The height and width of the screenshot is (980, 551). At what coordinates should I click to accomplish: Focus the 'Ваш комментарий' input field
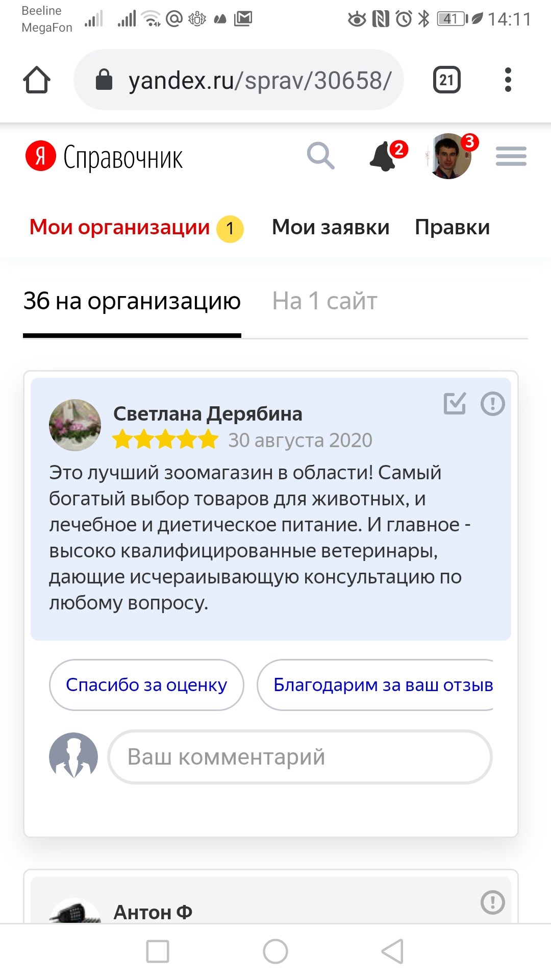coord(300,757)
